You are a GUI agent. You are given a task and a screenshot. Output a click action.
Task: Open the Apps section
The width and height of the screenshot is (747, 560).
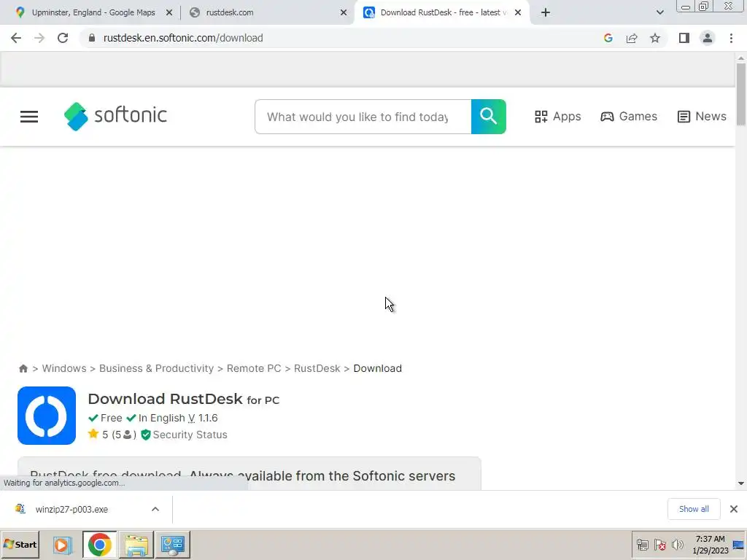[557, 117]
